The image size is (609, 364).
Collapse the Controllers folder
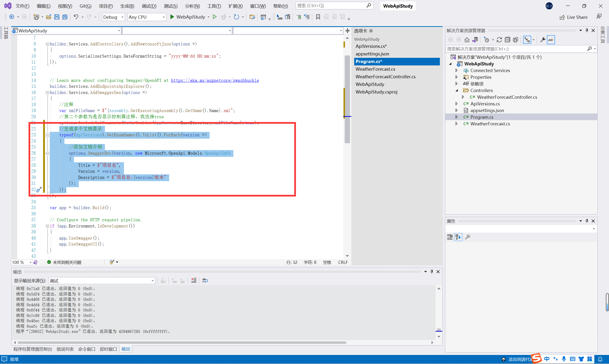click(x=457, y=90)
